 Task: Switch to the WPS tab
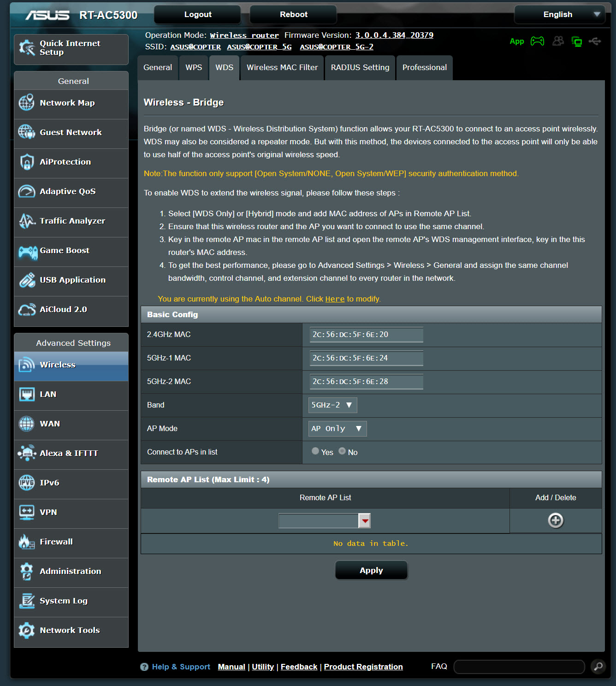194,68
